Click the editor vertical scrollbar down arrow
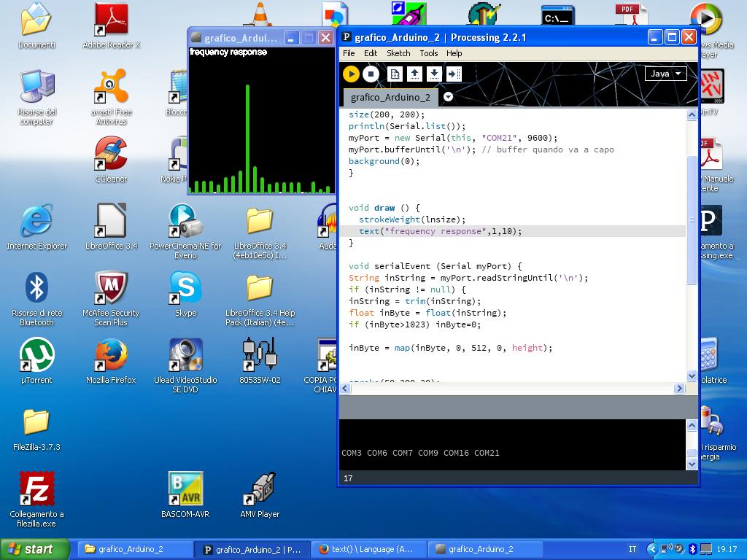The width and height of the screenshot is (747, 560). (x=692, y=376)
